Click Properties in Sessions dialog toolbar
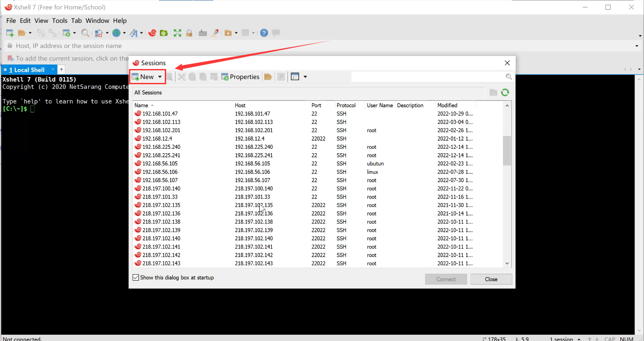The image size is (644, 341). [240, 77]
